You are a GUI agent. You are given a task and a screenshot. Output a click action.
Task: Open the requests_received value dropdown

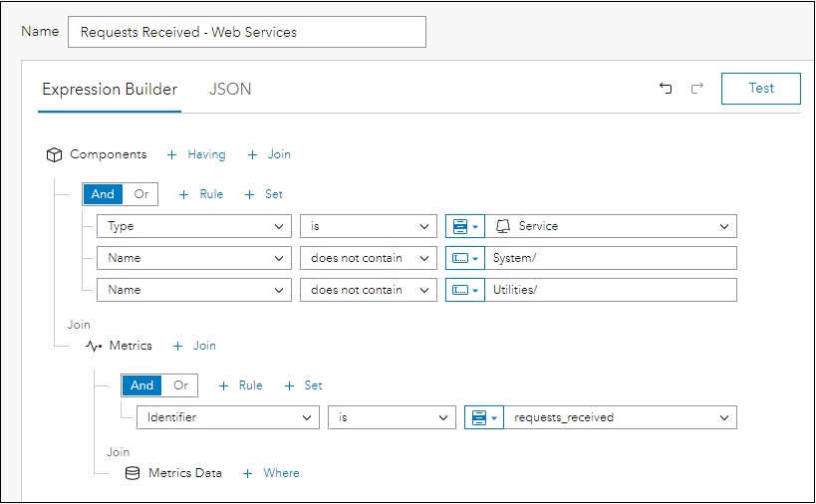coord(621,417)
